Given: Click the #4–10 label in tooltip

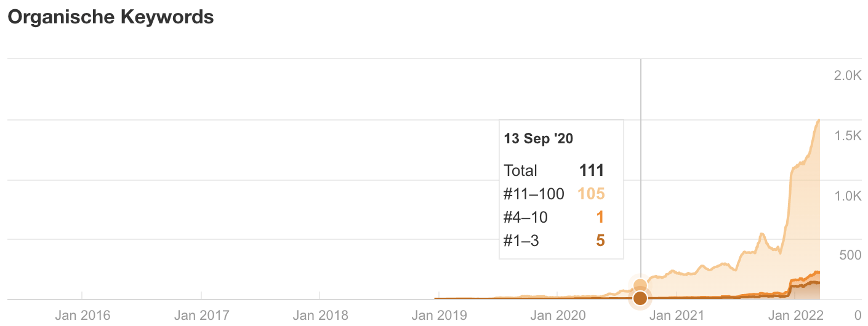Looking at the screenshot, I should point(526,218).
